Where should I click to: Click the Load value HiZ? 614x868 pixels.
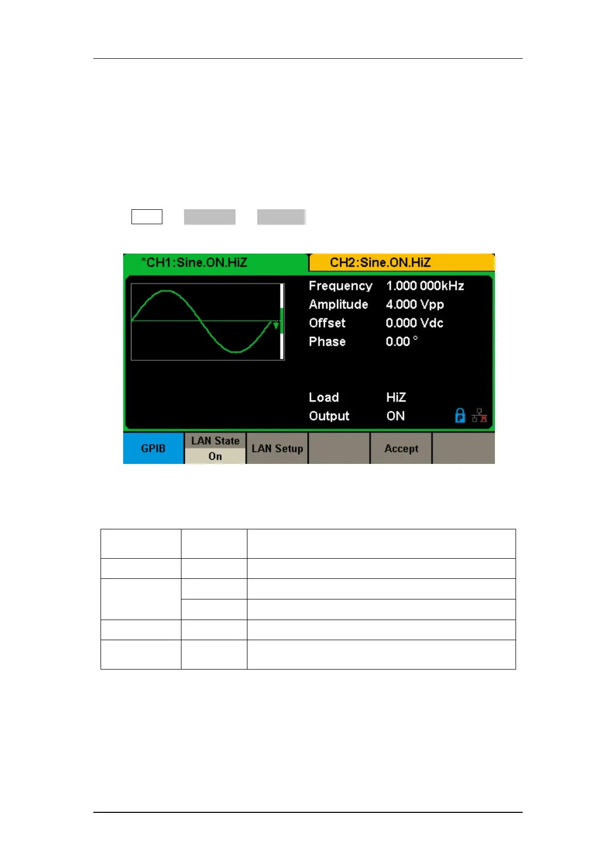click(x=396, y=397)
